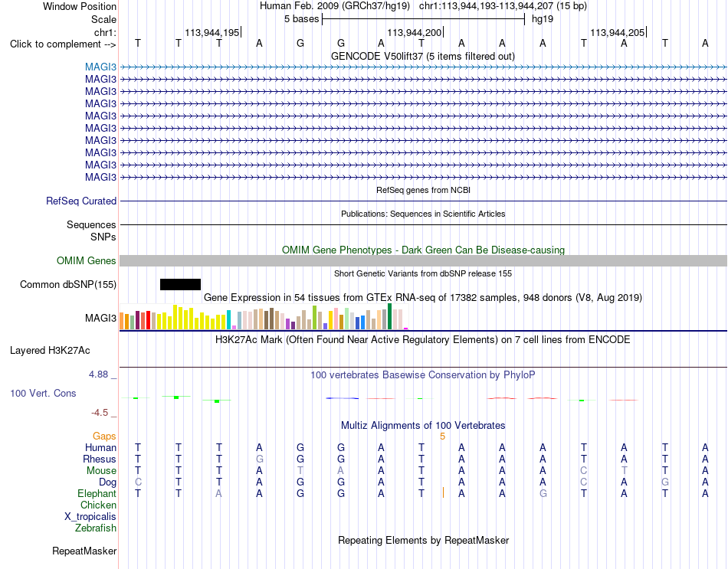Screen dimensions: 728x569
Task: Select the "Mouse" species label
Action: (x=101, y=471)
